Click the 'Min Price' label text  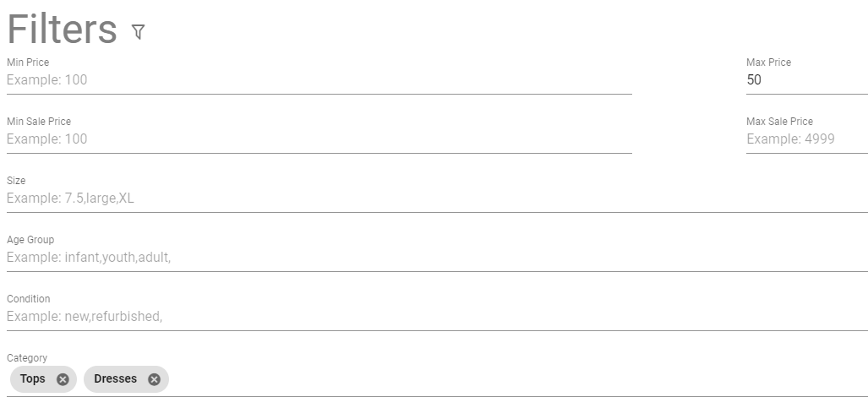(28, 63)
